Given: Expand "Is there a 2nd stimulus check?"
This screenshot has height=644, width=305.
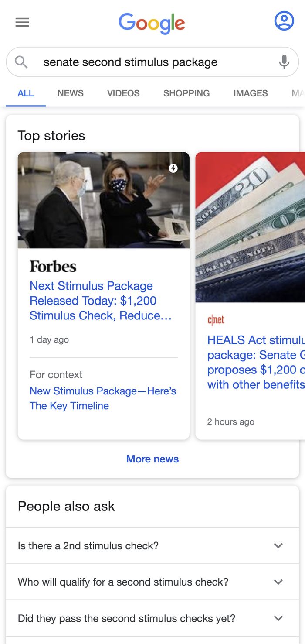Looking at the screenshot, I should (278, 546).
